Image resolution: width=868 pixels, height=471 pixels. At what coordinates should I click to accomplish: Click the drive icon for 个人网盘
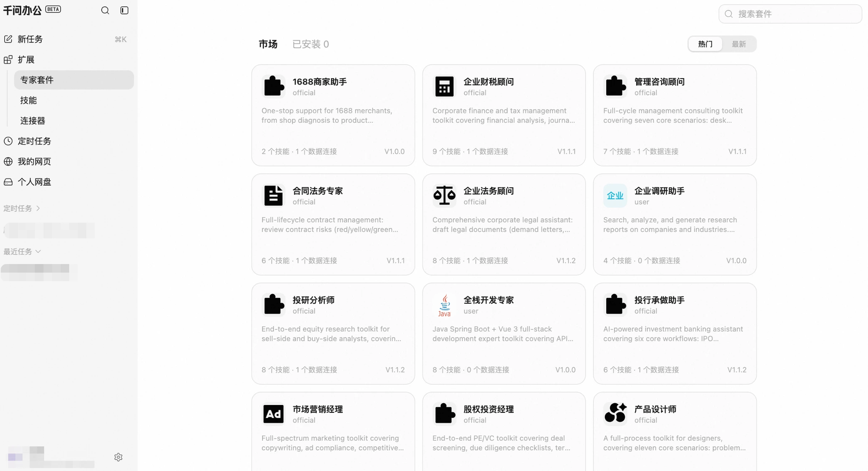(8, 182)
